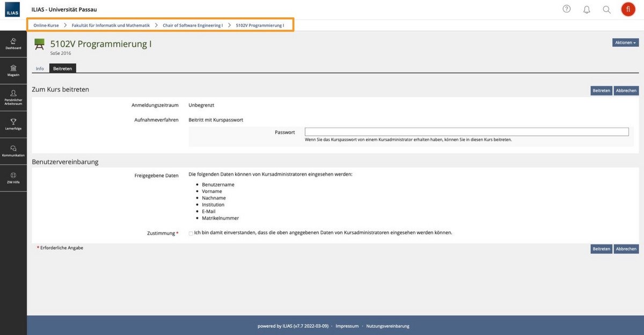The width and height of the screenshot is (644, 335).
Task: Click the 'Nachname' list item
Action: [x=214, y=198]
